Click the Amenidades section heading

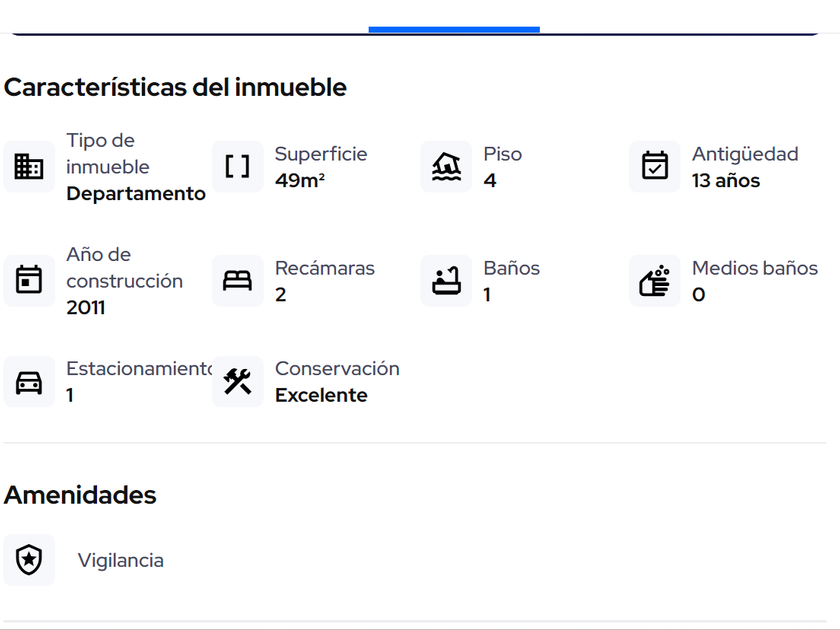click(x=80, y=495)
